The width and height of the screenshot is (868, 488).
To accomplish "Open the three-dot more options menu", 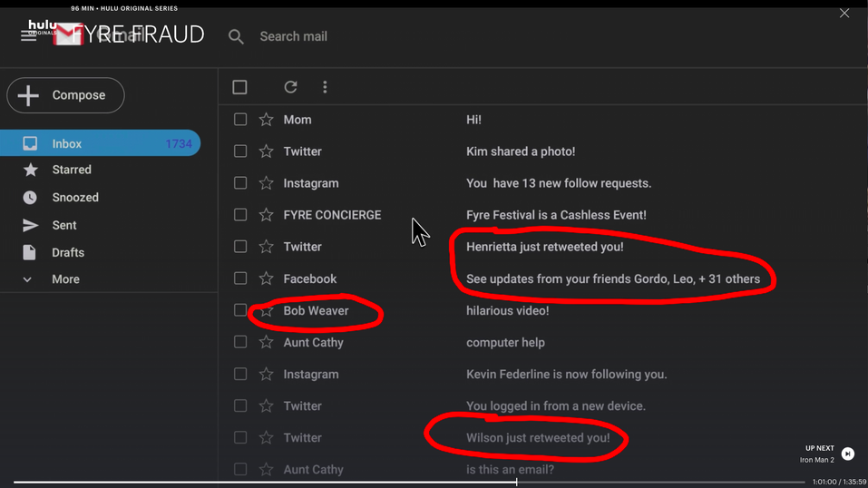I will coord(325,87).
